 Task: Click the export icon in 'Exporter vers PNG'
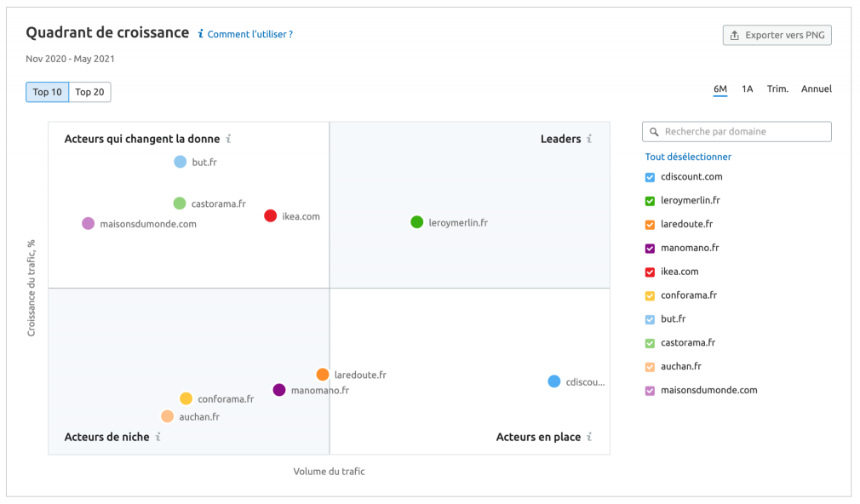[x=734, y=35]
